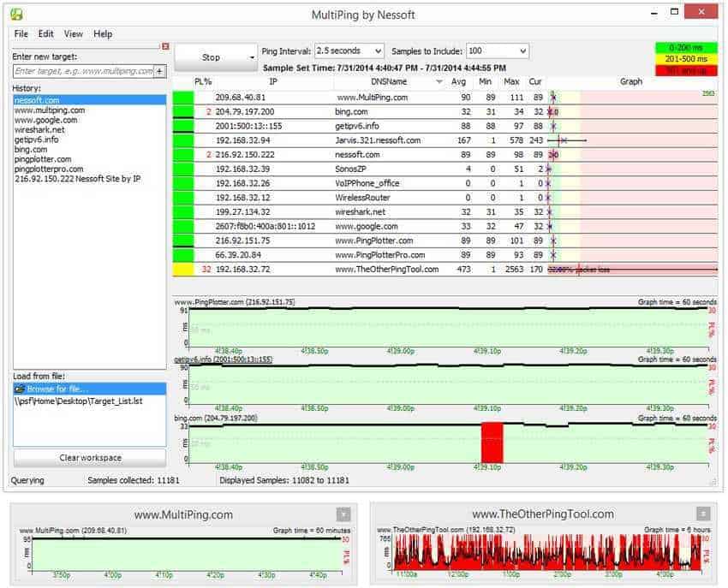Select the www.TheOtherPingTool.com row
The height and width of the screenshot is (588, 728).
445,269
